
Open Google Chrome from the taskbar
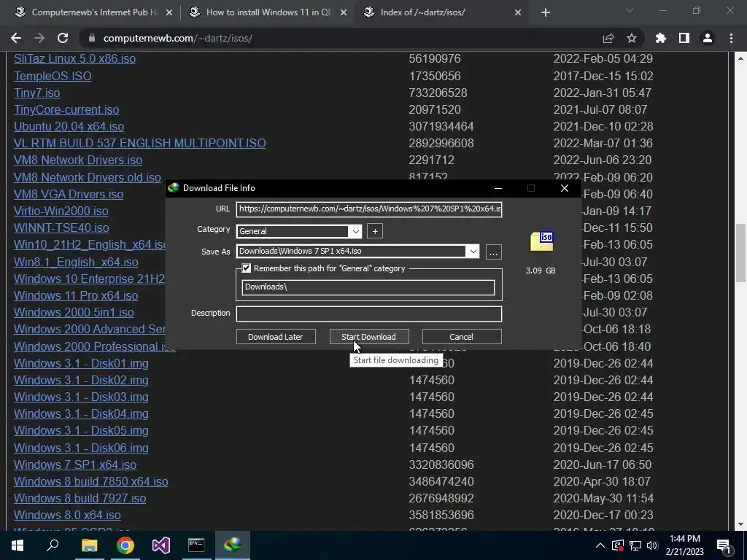pos(125,545)
